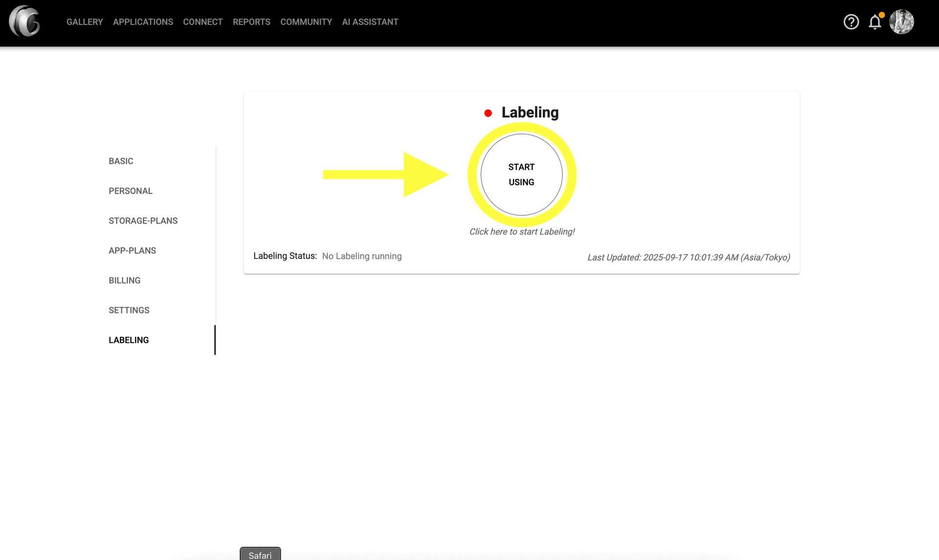Screen dimensions: 939x560
Task: Go to the Billing sidebar tab
Action: click(x=124, y=280)
